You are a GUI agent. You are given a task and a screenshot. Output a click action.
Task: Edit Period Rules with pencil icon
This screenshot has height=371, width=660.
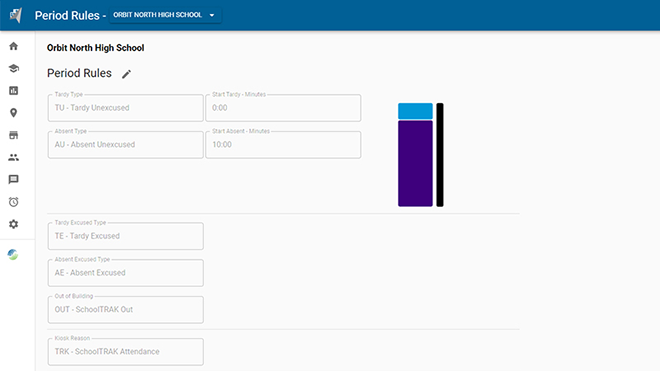126,74
